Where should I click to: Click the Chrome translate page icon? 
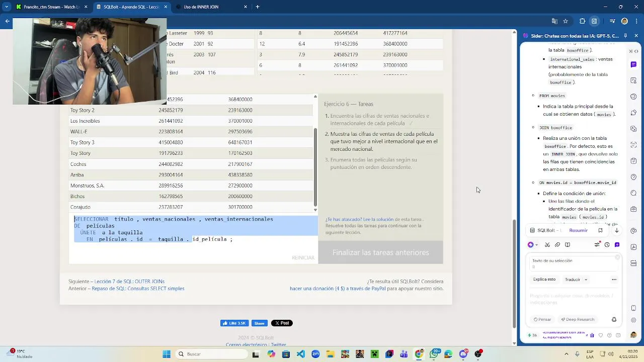(554, 21)
